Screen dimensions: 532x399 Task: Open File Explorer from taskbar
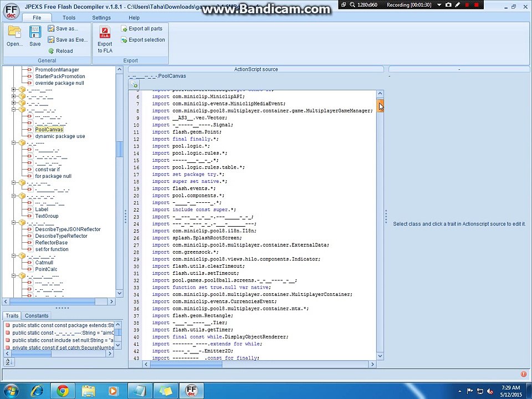pos(88,391)
